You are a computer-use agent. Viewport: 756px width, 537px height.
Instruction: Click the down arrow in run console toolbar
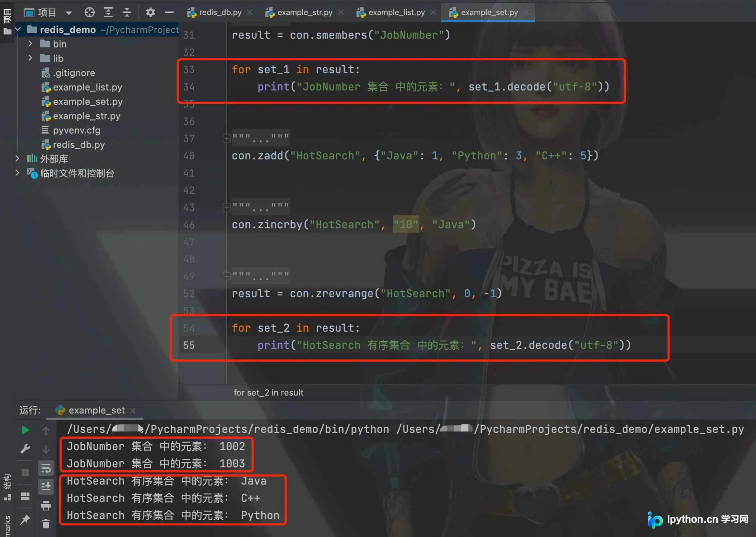pyautogui.click(x=46, y=449)
